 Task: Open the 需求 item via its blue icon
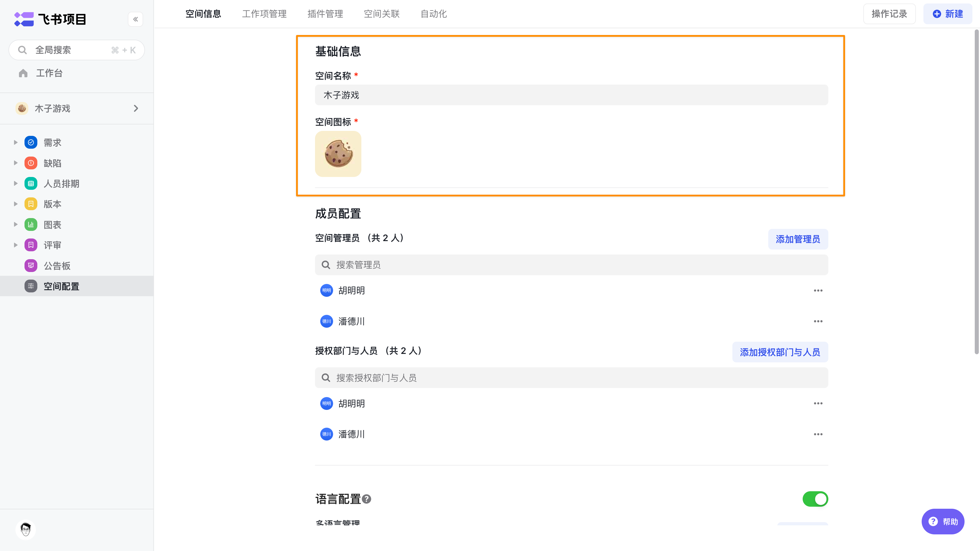[x=31, y=142]
